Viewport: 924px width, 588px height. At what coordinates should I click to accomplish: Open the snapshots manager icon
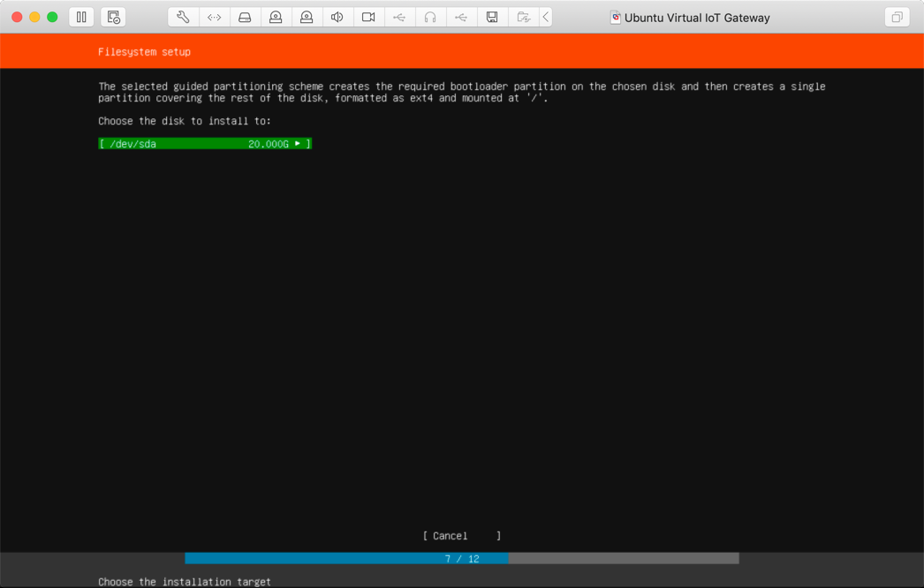113,17
